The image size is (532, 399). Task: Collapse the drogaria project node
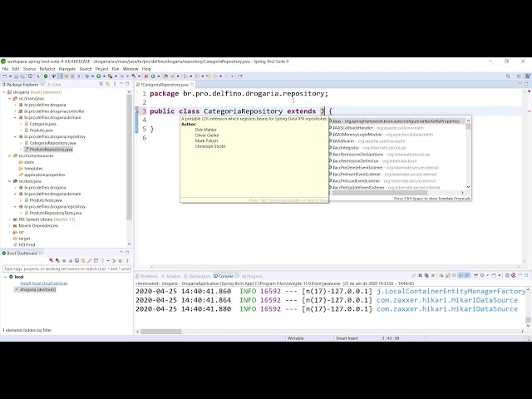(x=4, y=92)
